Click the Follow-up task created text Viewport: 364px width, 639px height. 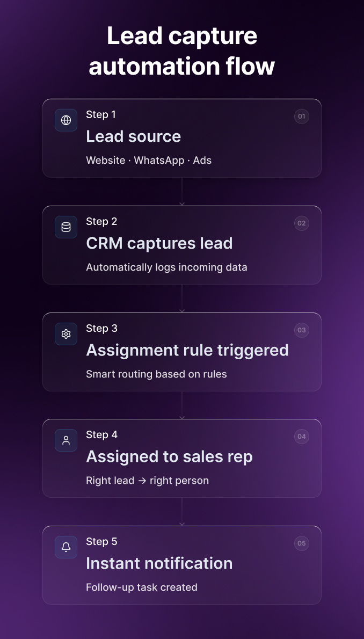tap(142, 587)
